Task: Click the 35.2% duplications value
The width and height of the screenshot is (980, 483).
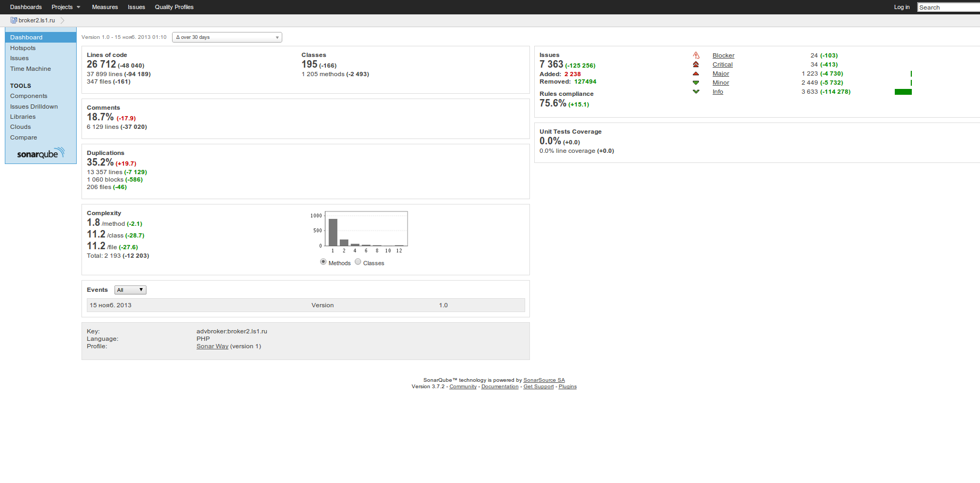Action: click(x=100, y=162)
